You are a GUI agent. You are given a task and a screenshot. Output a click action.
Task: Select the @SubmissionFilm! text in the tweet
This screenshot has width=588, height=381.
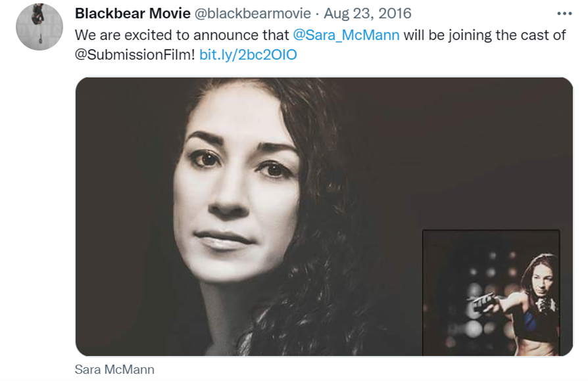[x=135, y=55]
